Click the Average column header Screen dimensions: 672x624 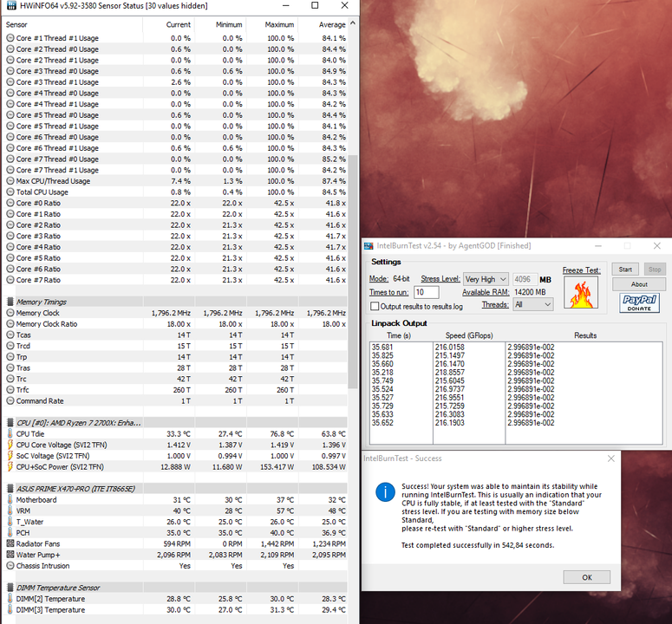323,25
